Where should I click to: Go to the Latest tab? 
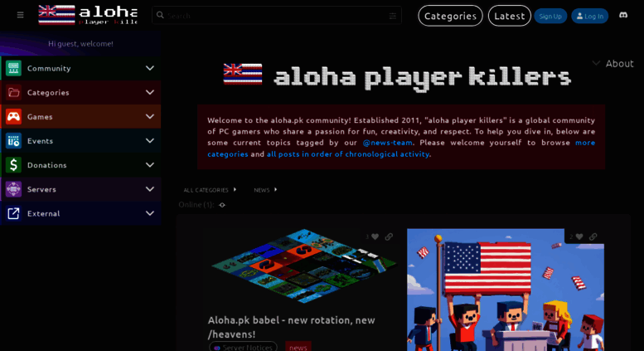[x=509, y=16]
